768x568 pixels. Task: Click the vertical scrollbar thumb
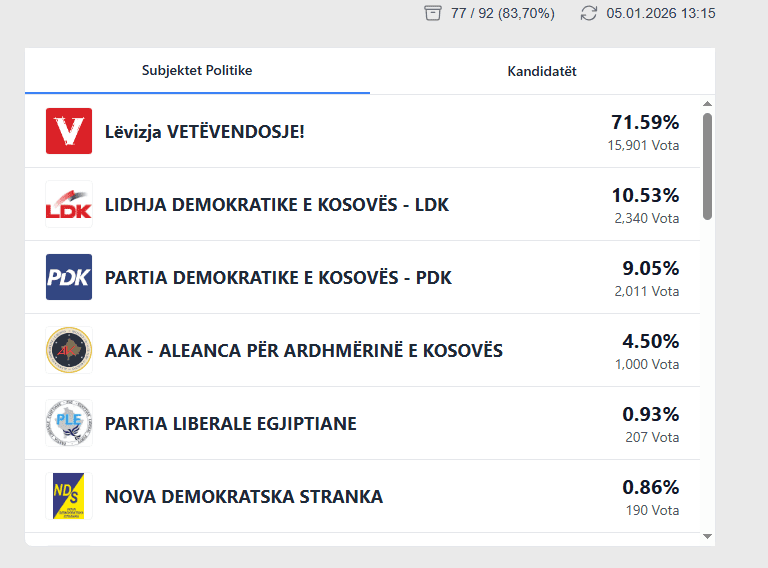point(707,165)
